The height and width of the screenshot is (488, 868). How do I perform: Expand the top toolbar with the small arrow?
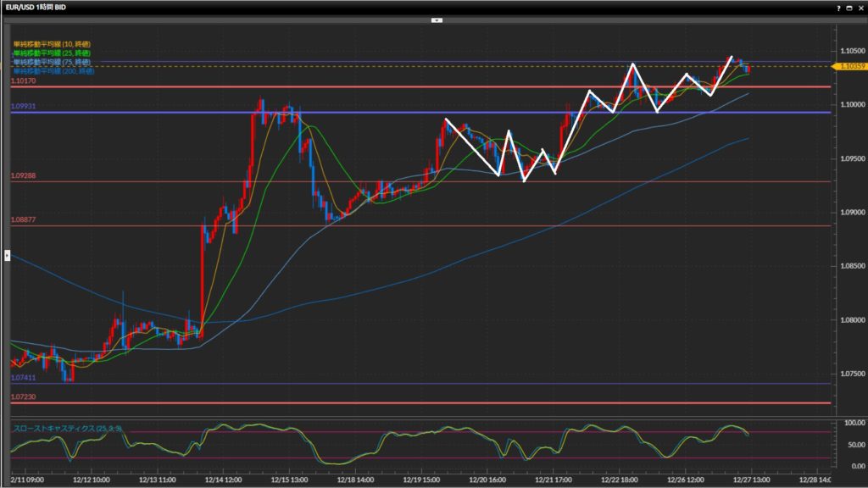pos(436,19)
